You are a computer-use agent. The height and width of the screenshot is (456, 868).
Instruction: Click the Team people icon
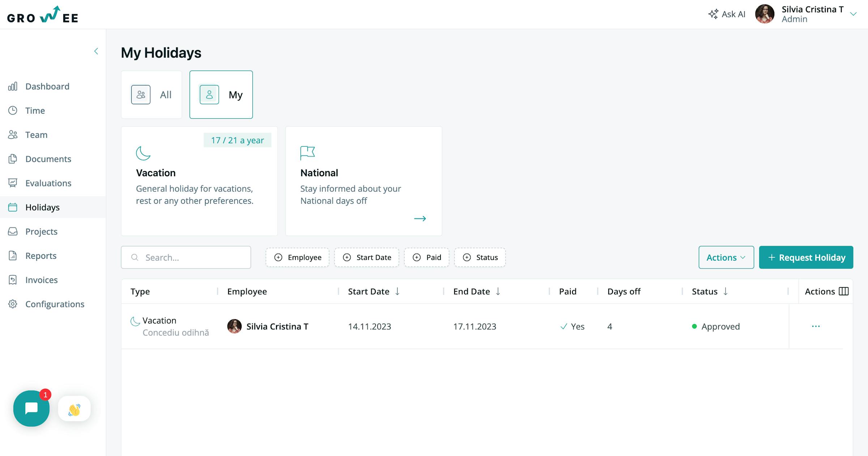[x=13, y=135]
